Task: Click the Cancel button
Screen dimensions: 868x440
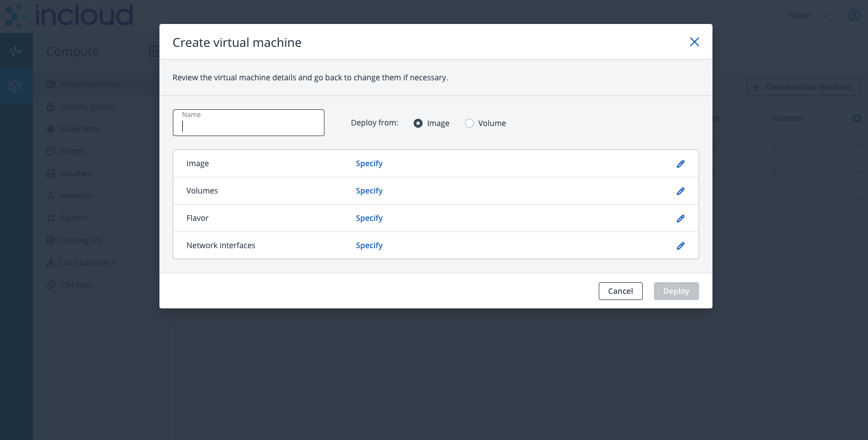Action: (x=620, y=291)
